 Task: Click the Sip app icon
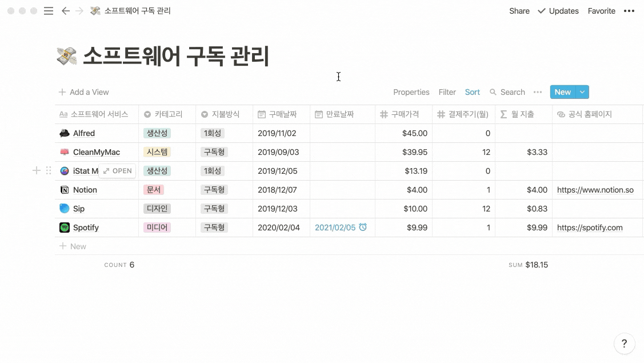tap(65, 209)
